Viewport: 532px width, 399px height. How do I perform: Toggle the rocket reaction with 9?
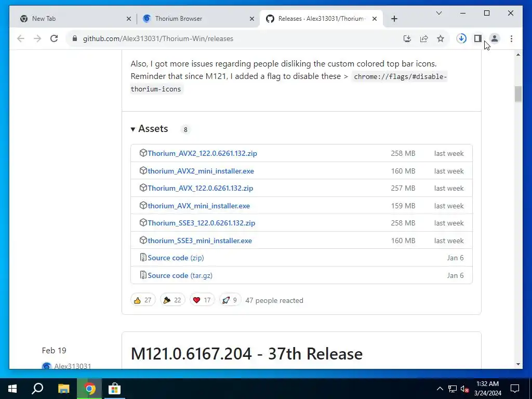tap(230, 300)
